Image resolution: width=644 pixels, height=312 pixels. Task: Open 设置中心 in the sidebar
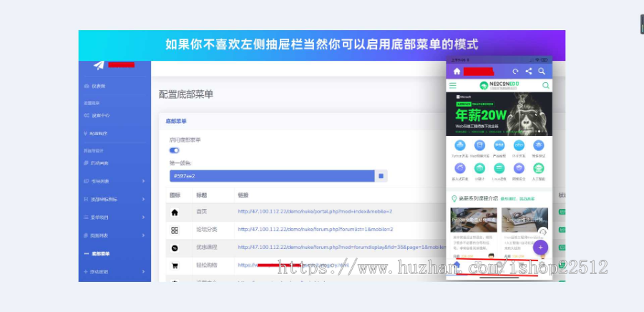tap(97, 115)
